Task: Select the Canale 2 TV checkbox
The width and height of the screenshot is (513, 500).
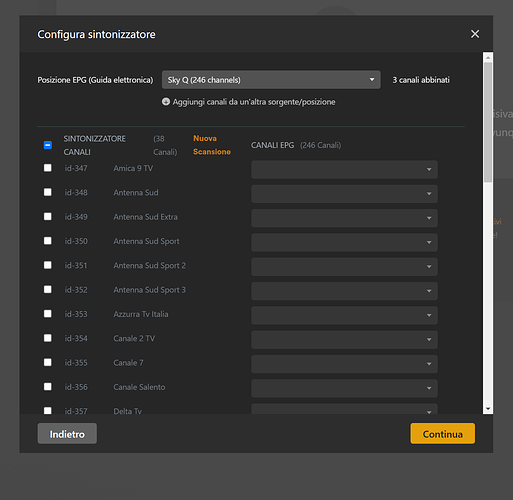Action: pos(48,338)
